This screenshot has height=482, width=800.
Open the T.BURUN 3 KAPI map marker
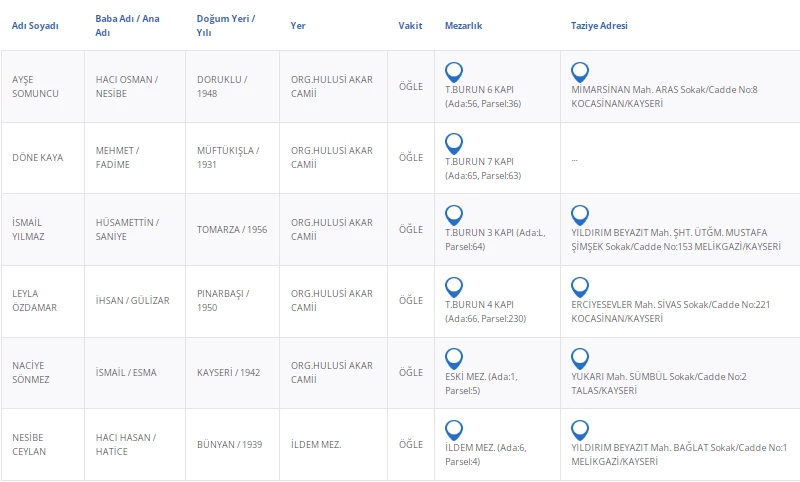point(454,215)
